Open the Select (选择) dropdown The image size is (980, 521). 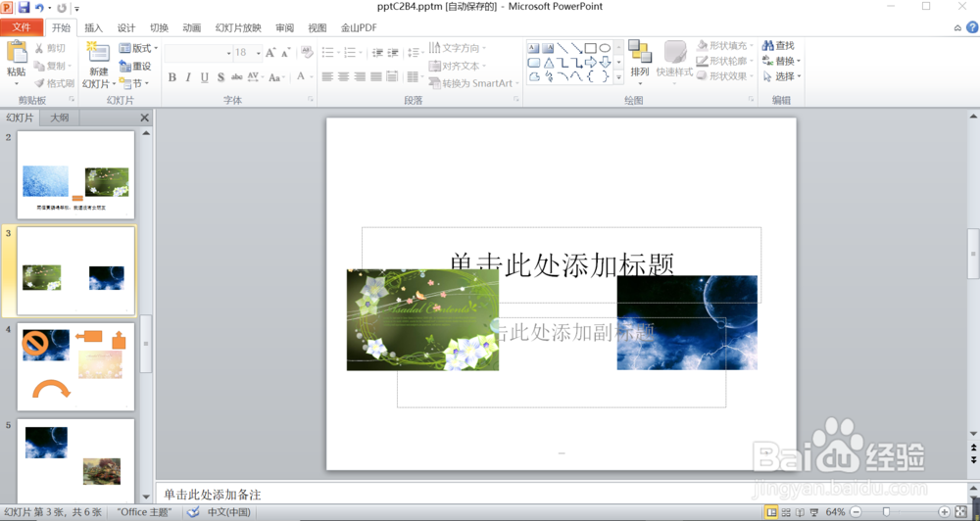[781, 76]
